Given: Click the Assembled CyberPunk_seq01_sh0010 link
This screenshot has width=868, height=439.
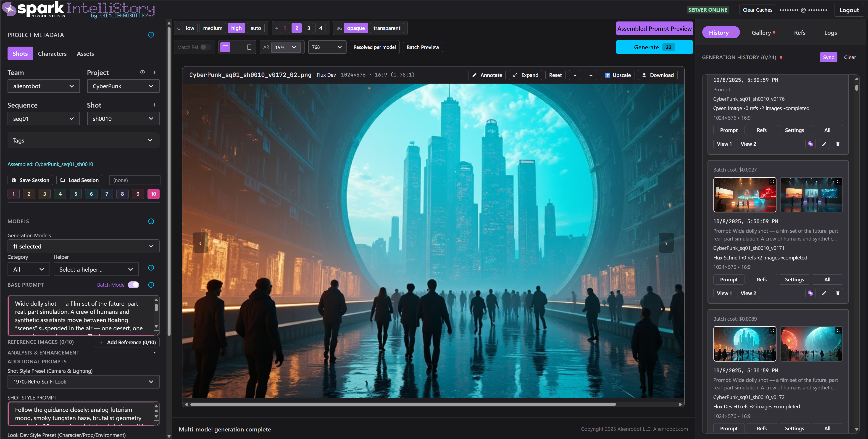Looking at the screenshot, I should (50, 164).
